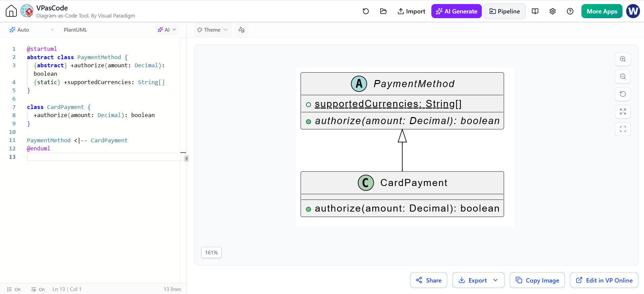Open the folder icon in header
The image size is (644, 294).
click(383, 11)
